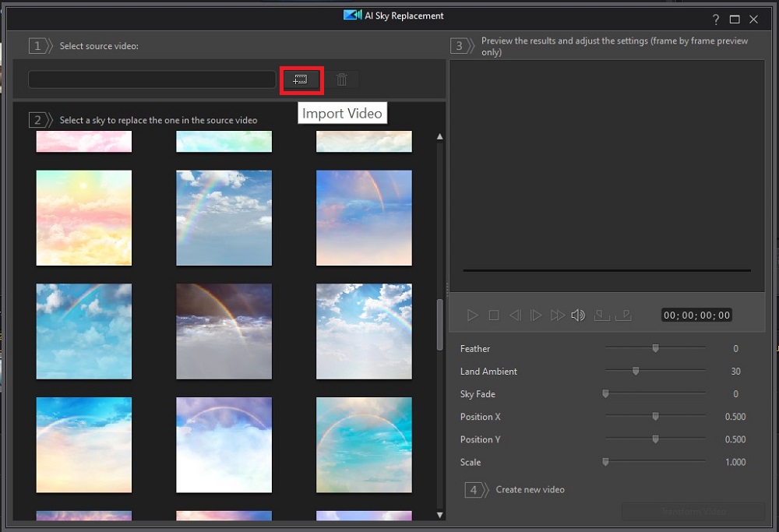The image size is (779, 532).
Task: Click the Land Ambient slider handle
Action: (636, 372)
